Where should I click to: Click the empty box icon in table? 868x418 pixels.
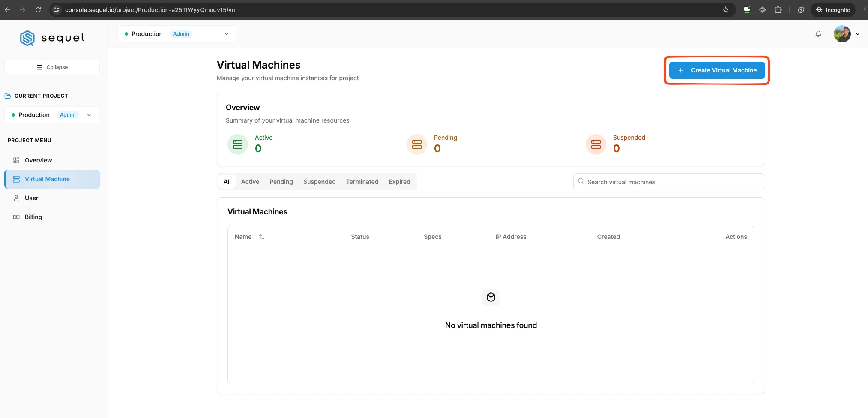491,297
